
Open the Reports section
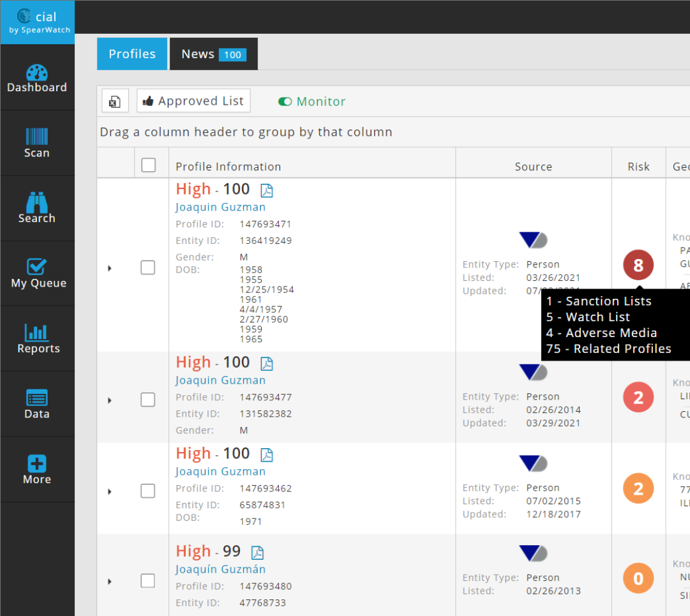[37, 338]
